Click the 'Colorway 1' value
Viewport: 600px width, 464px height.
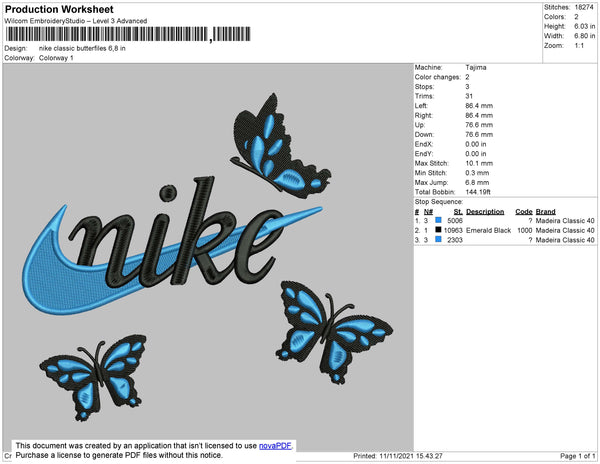pyautogui.click(x=56, y=58)
